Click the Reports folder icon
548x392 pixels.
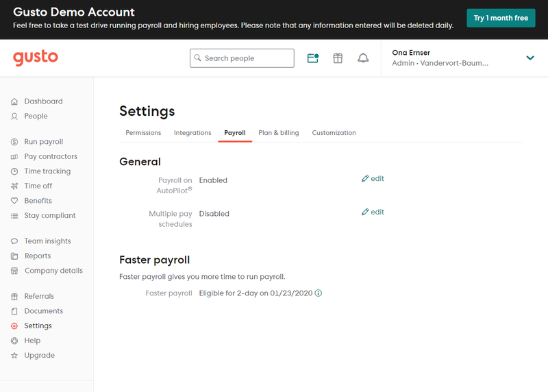(x=14, y=256)
